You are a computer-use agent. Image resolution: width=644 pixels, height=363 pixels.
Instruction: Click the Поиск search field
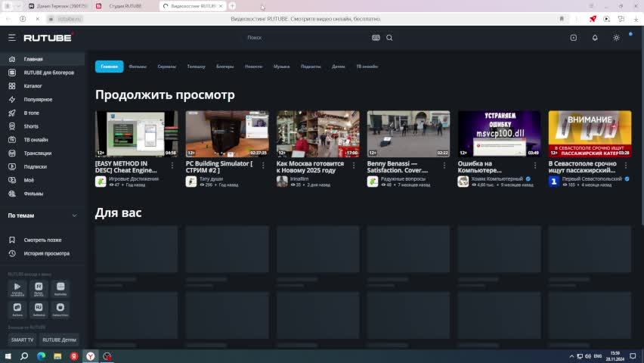click(x=306, y=37)
